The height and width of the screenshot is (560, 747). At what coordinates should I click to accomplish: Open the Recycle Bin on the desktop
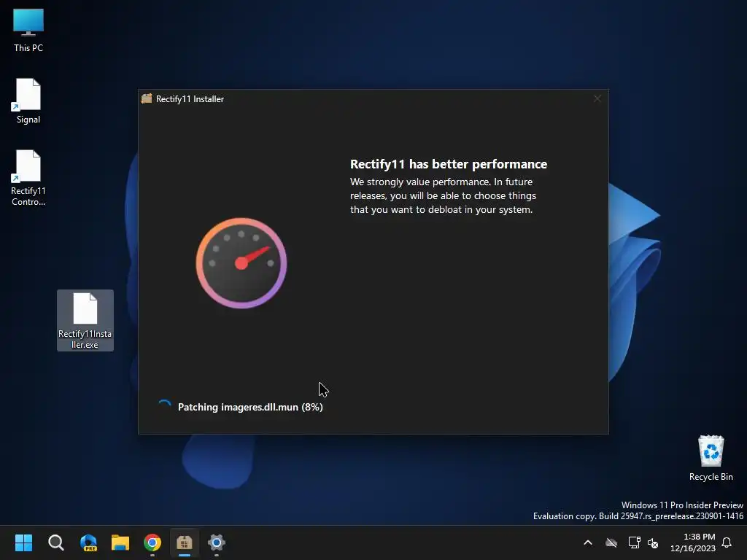(711, 458)
